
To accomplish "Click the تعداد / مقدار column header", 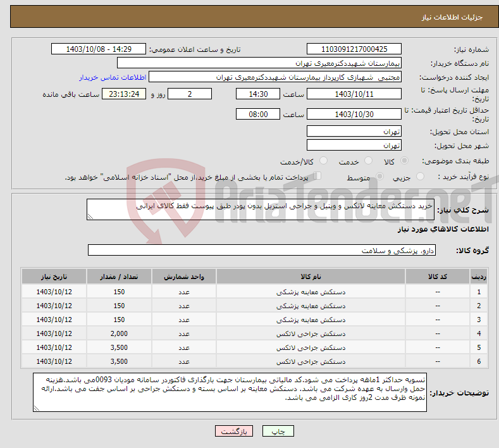I will (x=119, y=277).
